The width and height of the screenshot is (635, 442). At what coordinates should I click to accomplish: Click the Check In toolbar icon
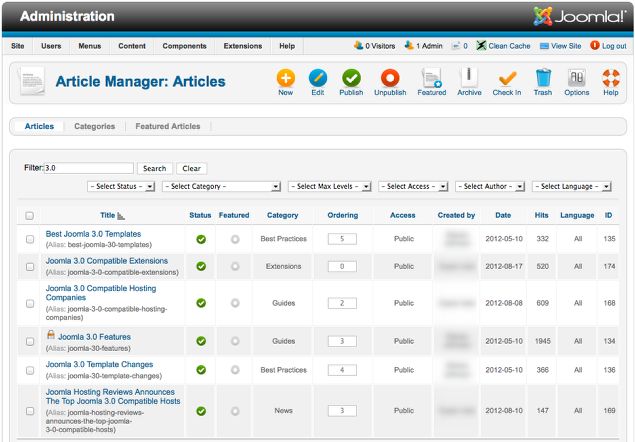507,78
